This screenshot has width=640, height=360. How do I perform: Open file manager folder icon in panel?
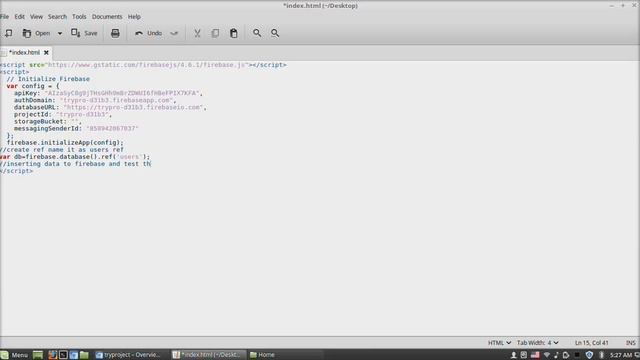[84, 355]
